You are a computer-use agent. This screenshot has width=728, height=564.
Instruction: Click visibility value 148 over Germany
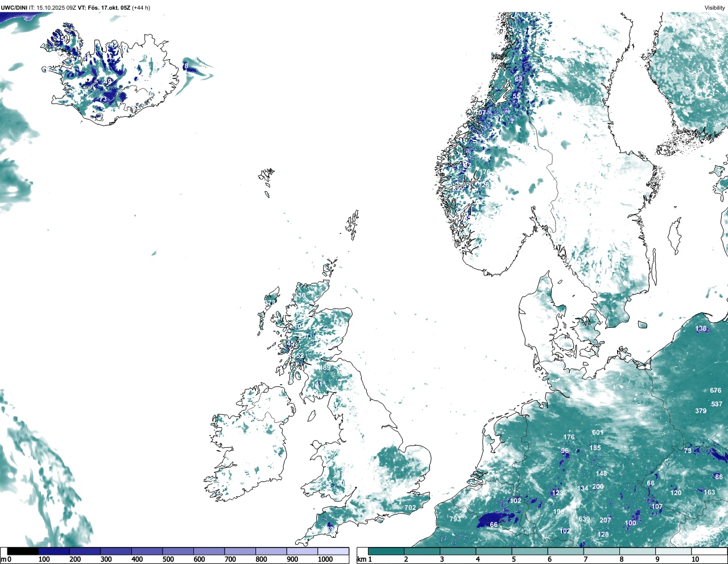pyautogui.click(x=601, y=474)
